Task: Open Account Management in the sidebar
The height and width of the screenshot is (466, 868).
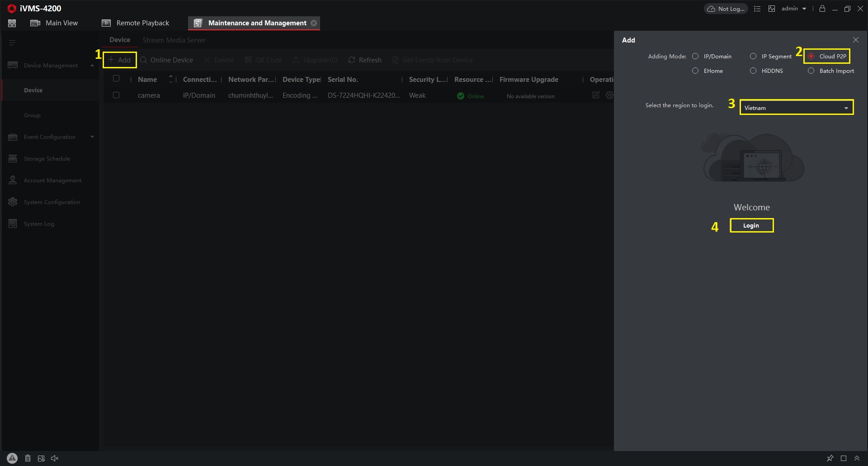Action: [52, 181]
